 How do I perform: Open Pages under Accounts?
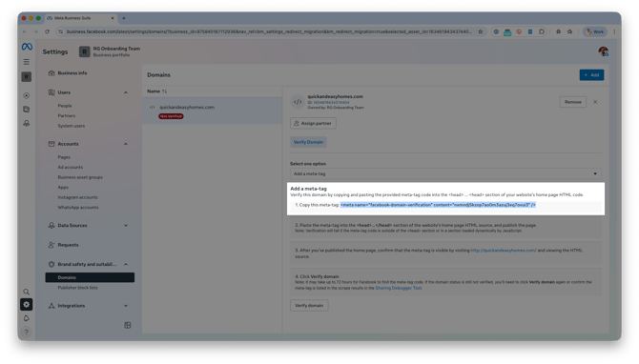pos(64,157)
